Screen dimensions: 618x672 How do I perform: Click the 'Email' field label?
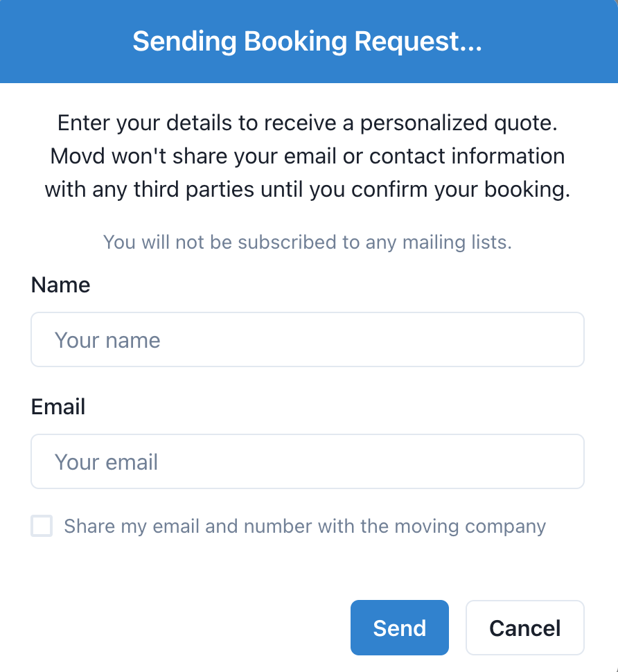click(x=58, y=407)
